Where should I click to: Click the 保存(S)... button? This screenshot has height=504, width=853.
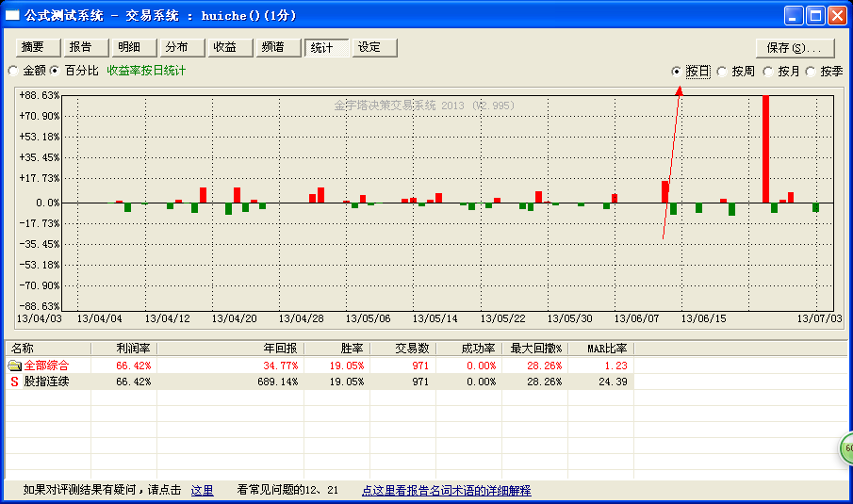[795, 48]
